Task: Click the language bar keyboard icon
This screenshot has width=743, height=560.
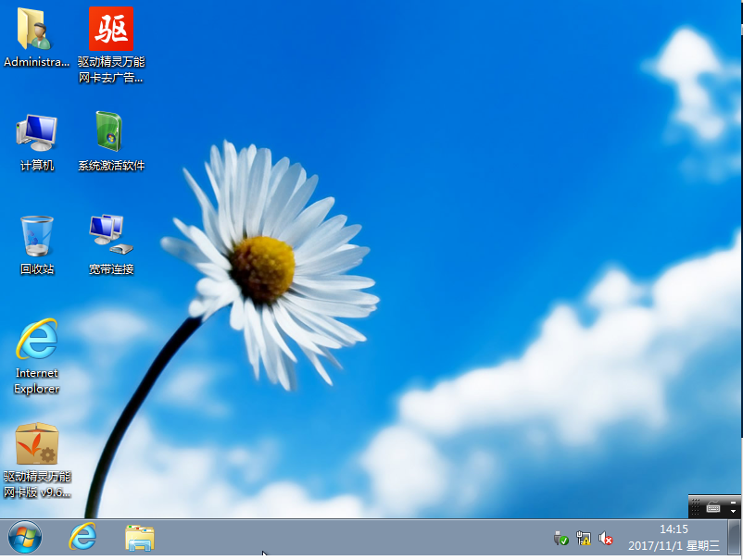Action: [x=713, y=507]
